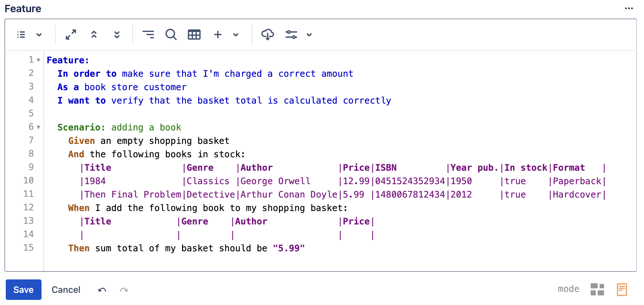This screenshot has width=644, height=305.
Task: Click the empty Title cell on line 14
Action: [x=130, y=235]
